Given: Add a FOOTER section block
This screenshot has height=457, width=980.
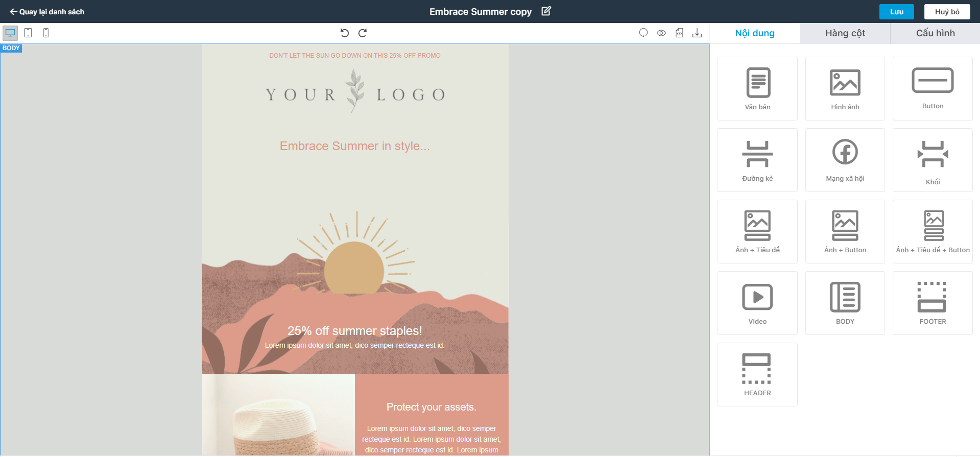Looking at the screenshot, I should (933, 303).
